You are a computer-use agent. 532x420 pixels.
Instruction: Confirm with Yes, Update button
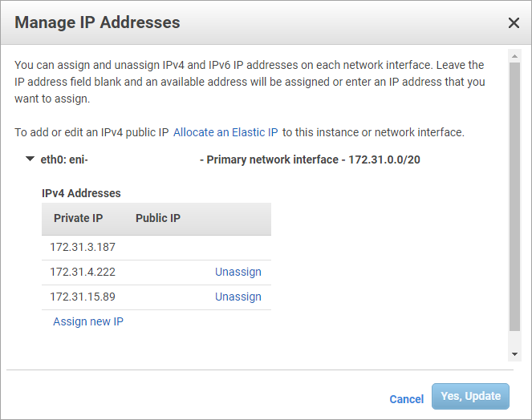click(470, 396)
